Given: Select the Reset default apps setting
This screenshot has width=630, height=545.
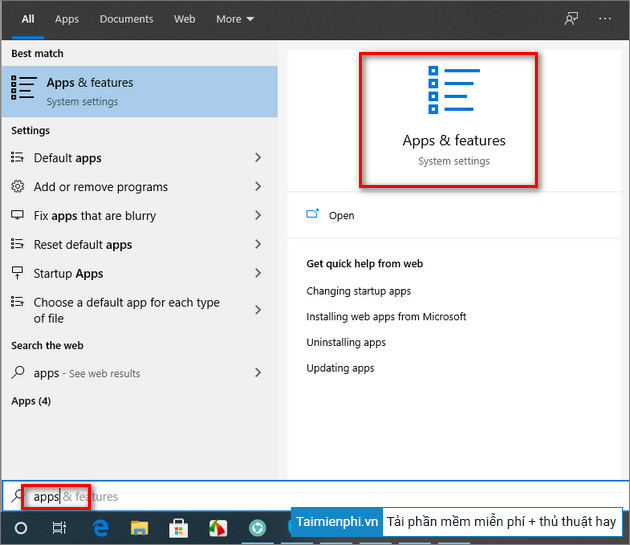Looking at the screenshot, I should click(83, 245).
